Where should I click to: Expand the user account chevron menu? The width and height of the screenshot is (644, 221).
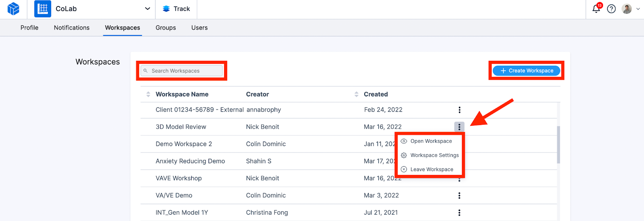638,9
